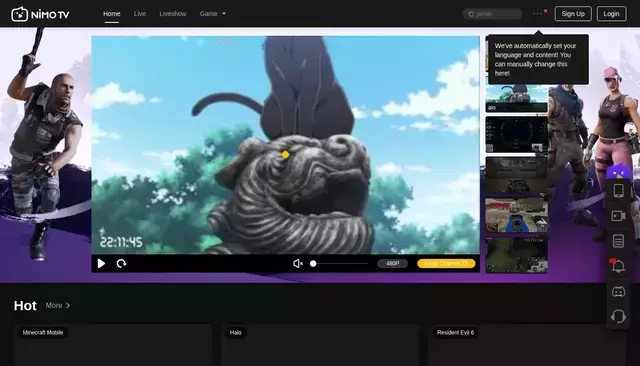Open the three-dots more options menu
Screen dimensions: 640x366
pos(538,13)
